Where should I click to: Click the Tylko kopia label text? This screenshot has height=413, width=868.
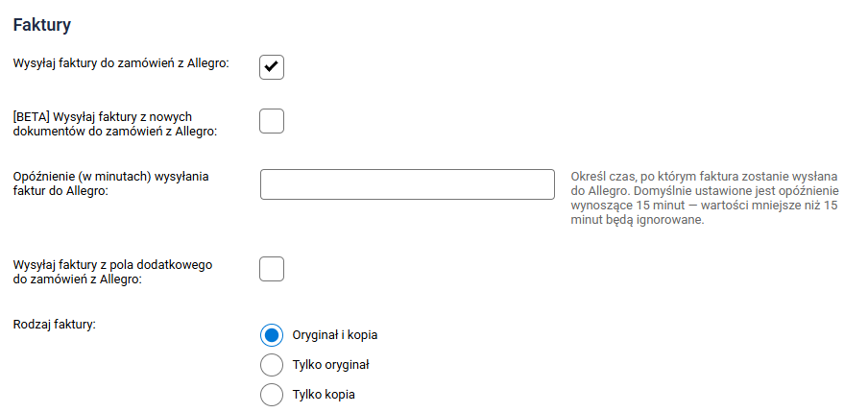pos(324,395)
